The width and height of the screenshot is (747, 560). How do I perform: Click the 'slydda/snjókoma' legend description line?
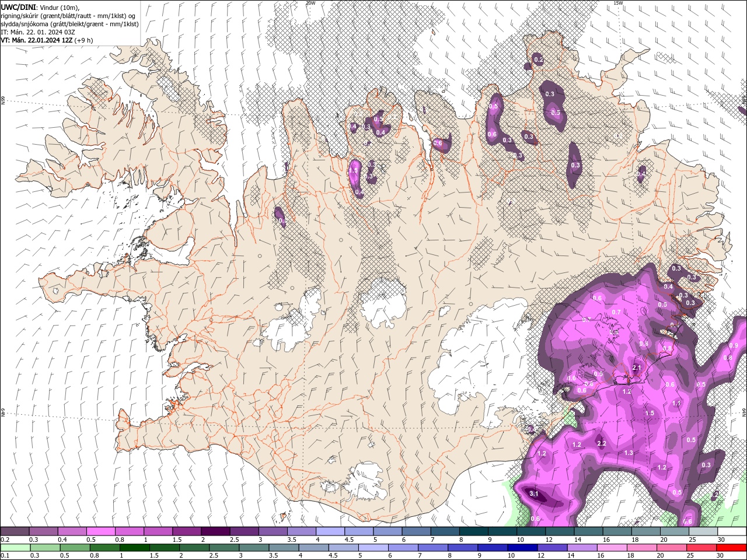(70, 24)
